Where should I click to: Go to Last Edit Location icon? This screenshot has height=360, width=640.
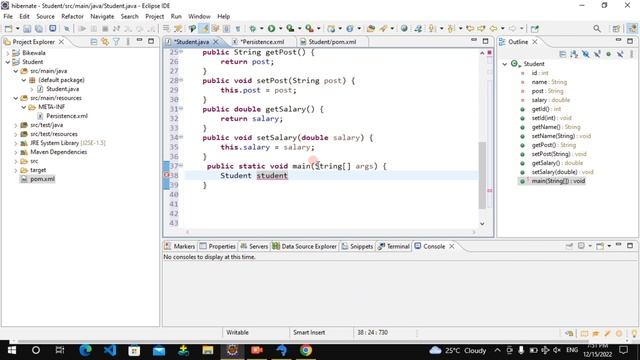coord(470,29)
